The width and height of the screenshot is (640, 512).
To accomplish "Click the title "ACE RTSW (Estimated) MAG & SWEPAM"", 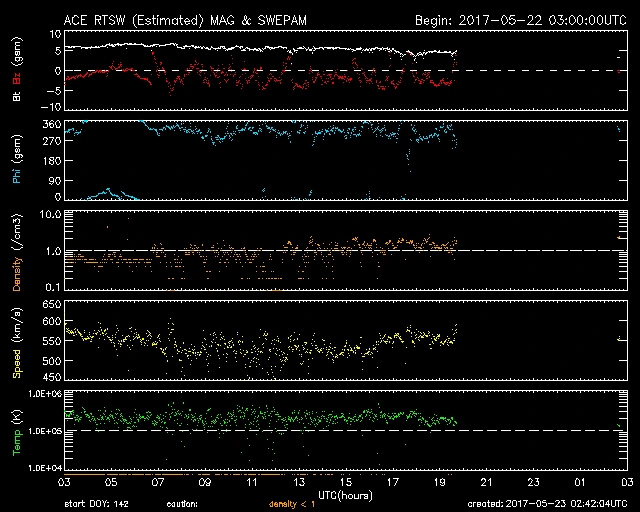I will click(x=185, y=20).
